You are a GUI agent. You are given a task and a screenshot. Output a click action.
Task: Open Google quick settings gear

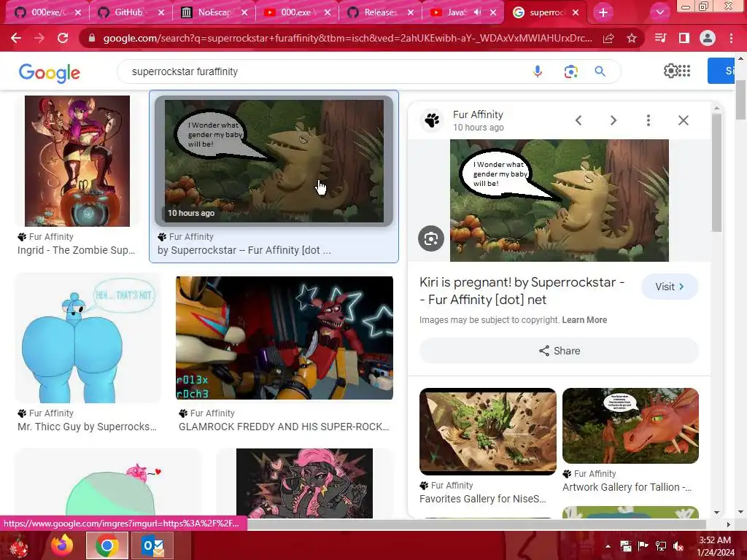(x=670, y=71)
